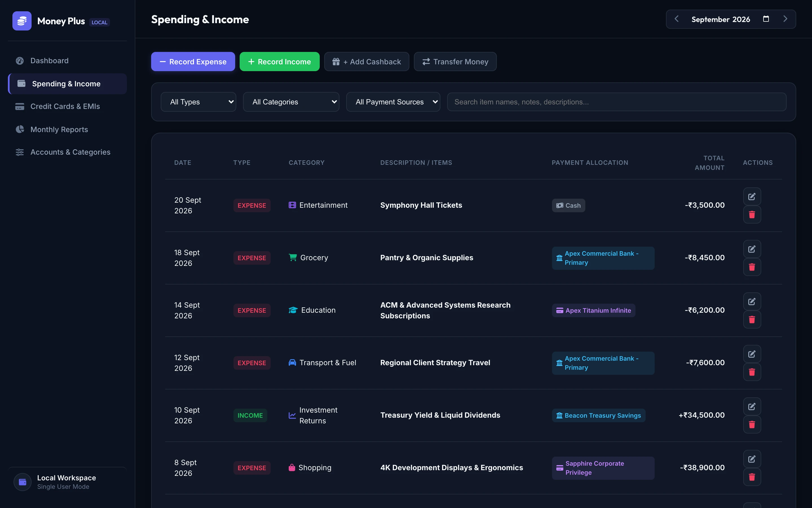
Task: Click the September 2026 month label
Action: pos(720,19)
